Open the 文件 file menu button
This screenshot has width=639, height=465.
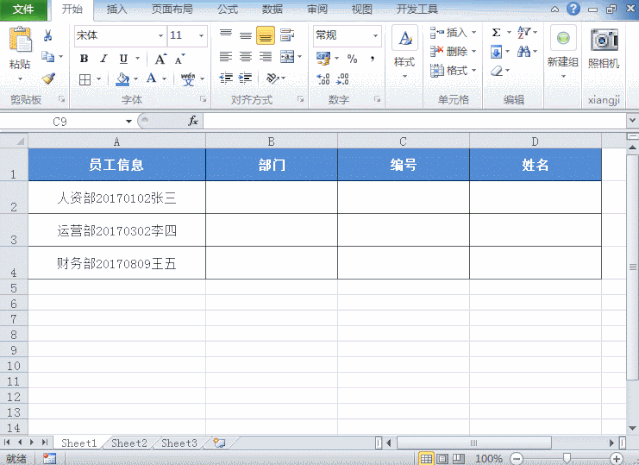tap(23, 9)
